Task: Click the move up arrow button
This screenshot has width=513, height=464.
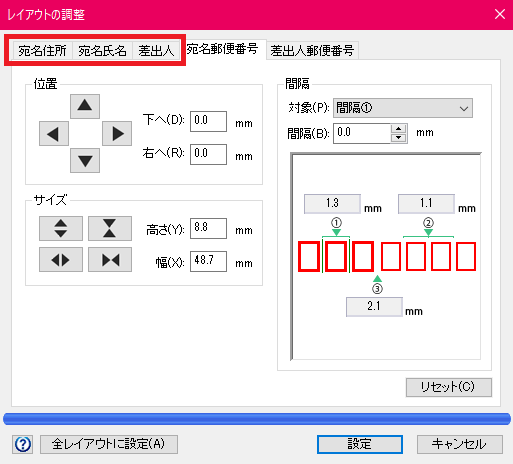Action: [x=85, y=106]
